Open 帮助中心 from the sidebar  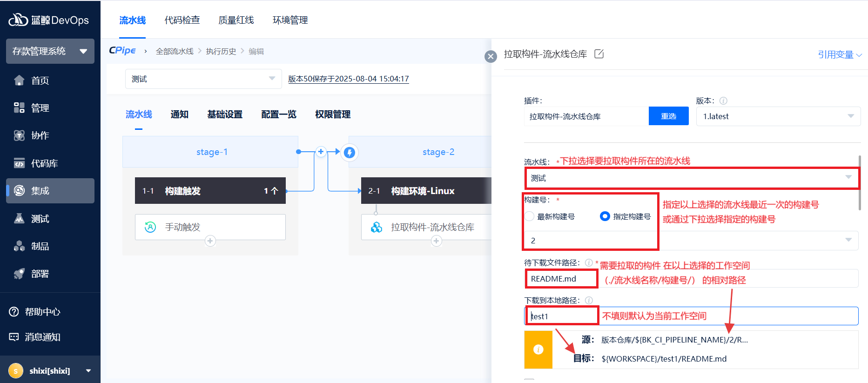point(42,312)
